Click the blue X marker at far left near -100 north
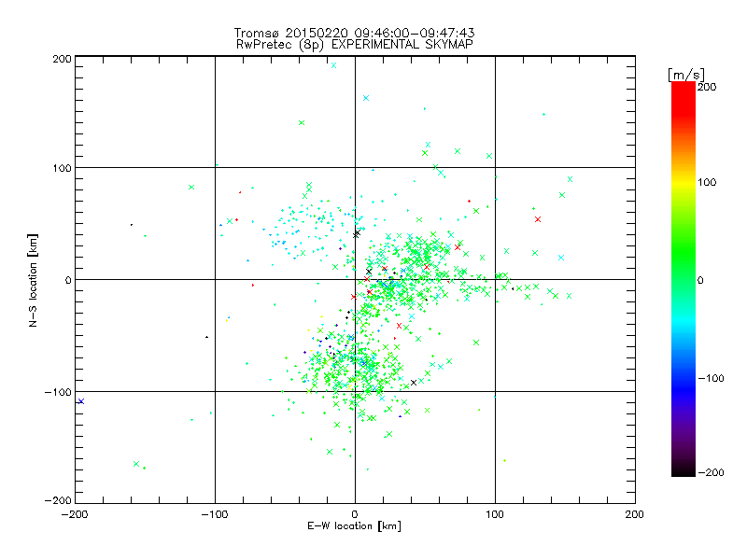747x560 pixels. [x=81, y=401]
